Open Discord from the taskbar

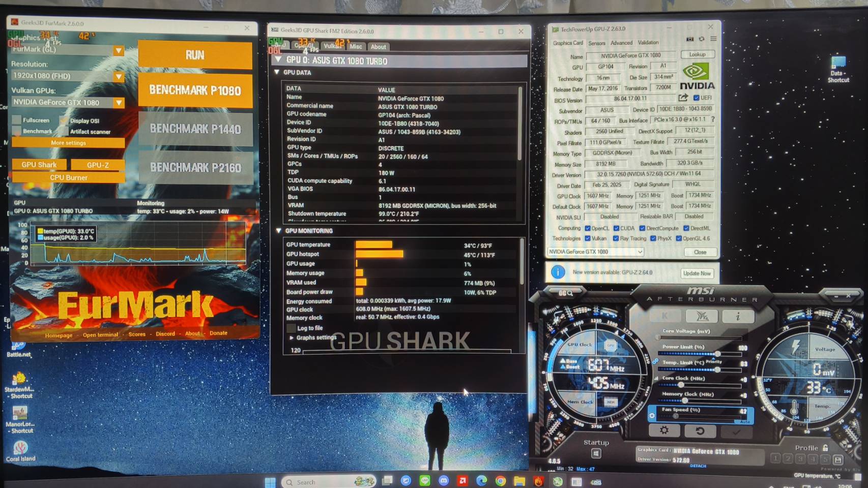(444, 481)
